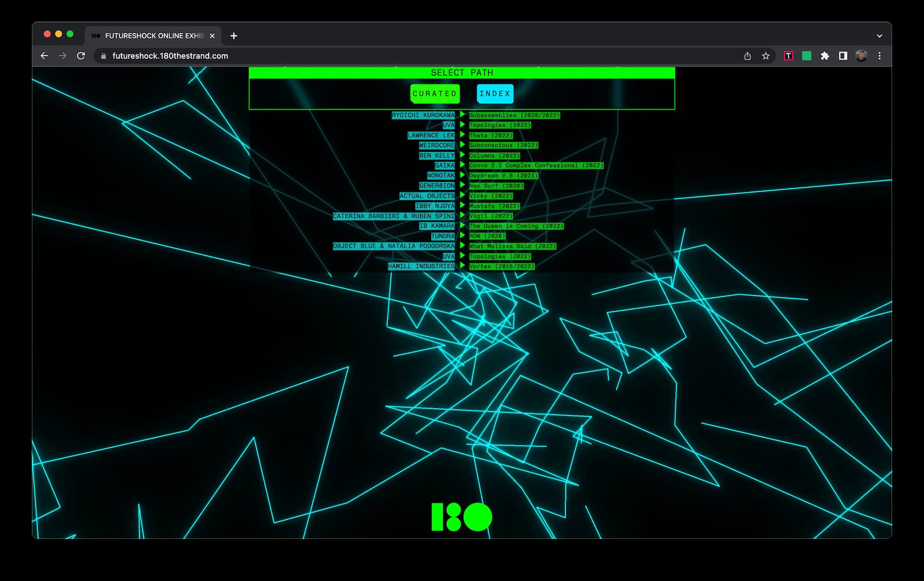Reload the Futureshock page
This screenshot has width=924, height=581.
click(81, 56)
